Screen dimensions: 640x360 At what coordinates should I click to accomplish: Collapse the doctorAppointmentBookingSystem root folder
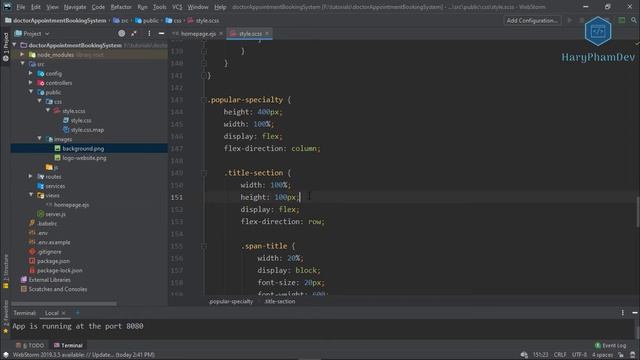coord(15,45)
